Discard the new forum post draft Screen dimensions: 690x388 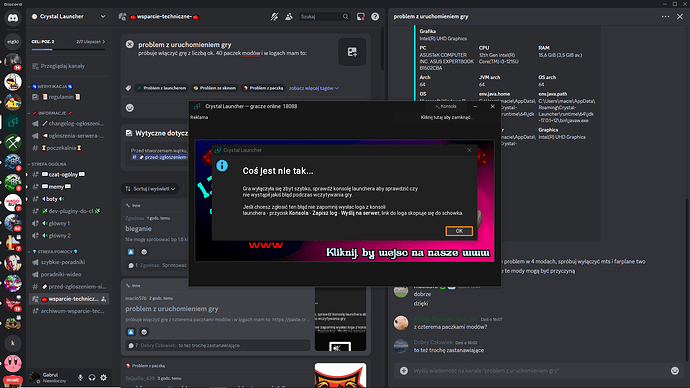(x=129, y=44)
